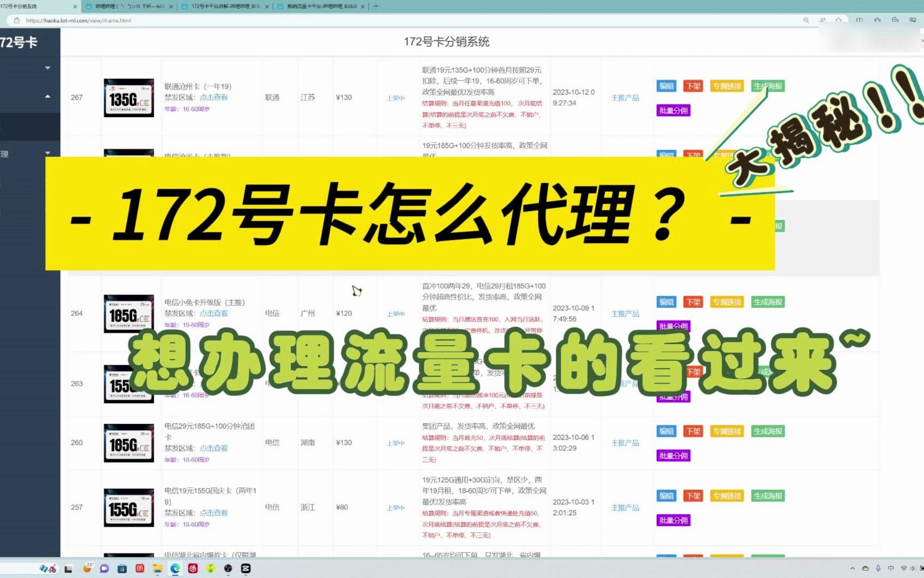Image resolution: width=924 pixels, height=578 pixels.
Task: Click 上架中 status in row 264
Action: (x=395, y=314)
